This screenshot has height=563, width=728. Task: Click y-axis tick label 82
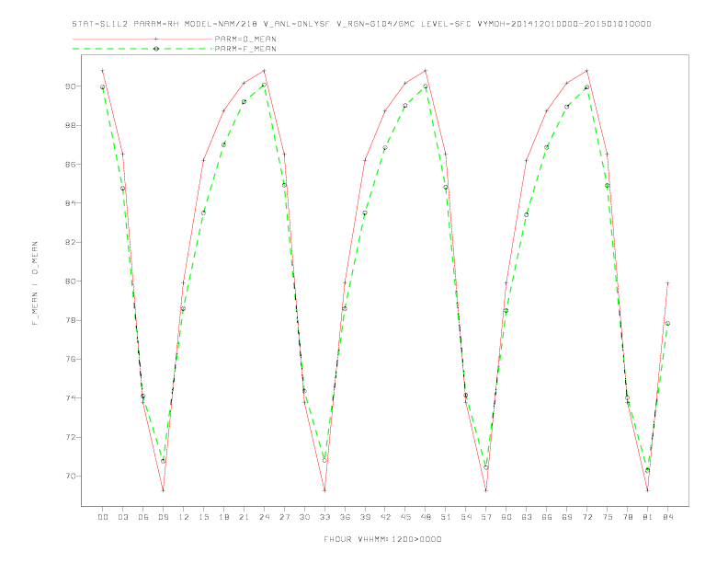[71, 242]
